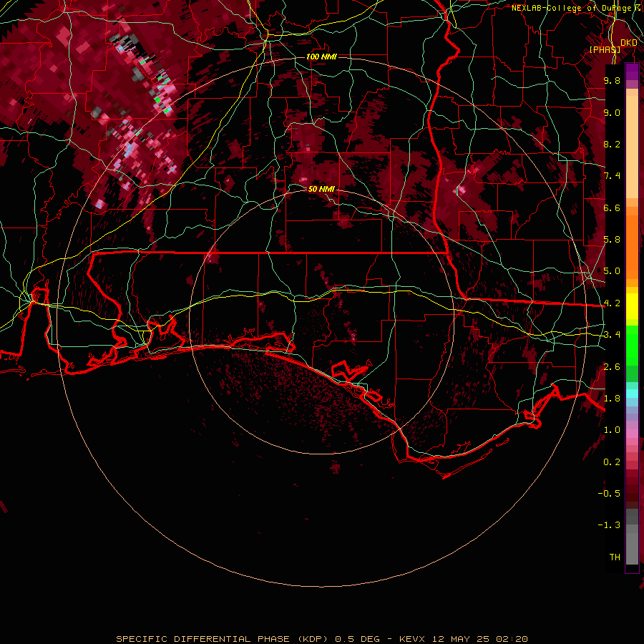Click the 5.0 value on the color scale
Viewport: 644px width, 644px height.
tap(612, 271)
